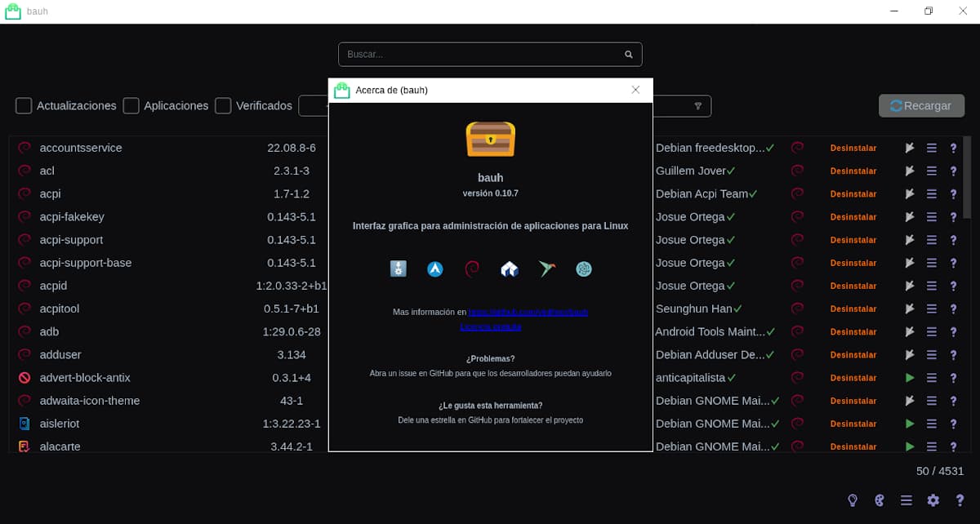The image size is (980, 524).
Task: Open the GitHub link in the About dialog
Action: [528, 312]
